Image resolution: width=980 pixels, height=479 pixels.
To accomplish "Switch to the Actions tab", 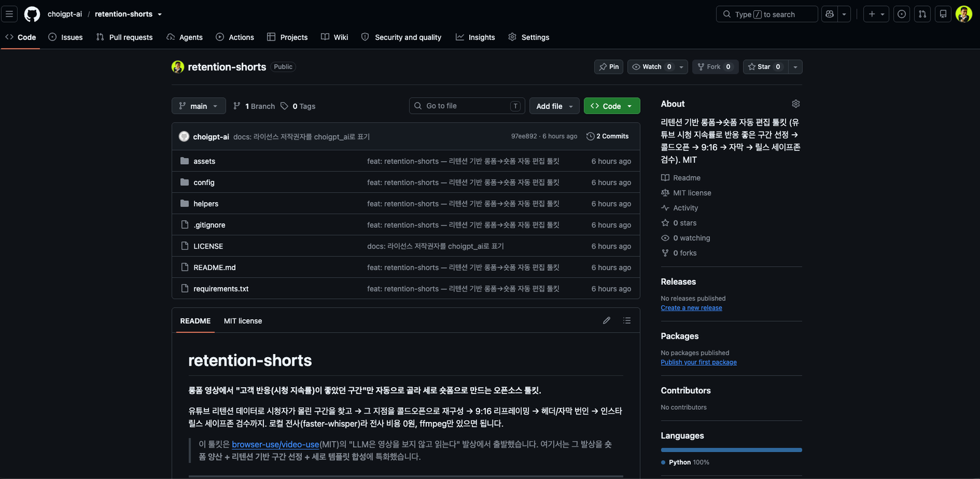I will coord(235,37).
